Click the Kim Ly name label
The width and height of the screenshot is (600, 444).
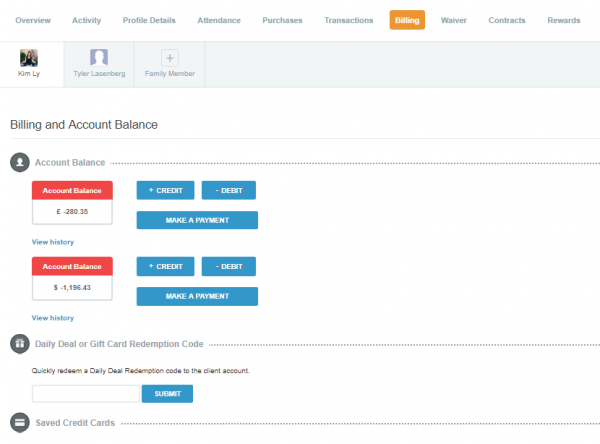point(29,73)
